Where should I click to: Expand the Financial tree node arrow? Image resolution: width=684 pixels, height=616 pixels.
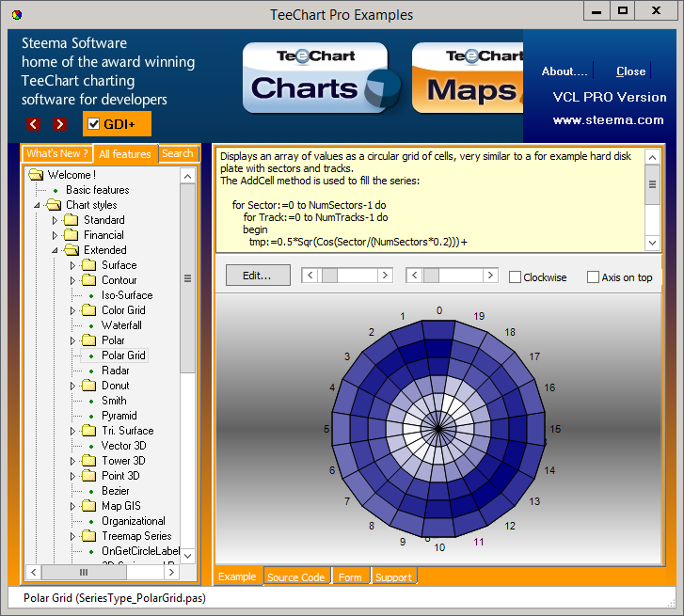point(55,235)
